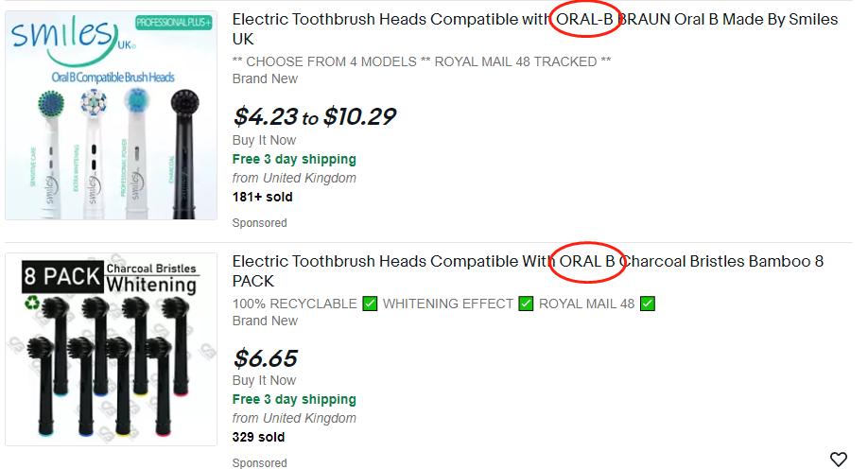This screenshot has height=469, width=868.
Task: Open the eight black brush heads product photo
Action: [112, 360]
